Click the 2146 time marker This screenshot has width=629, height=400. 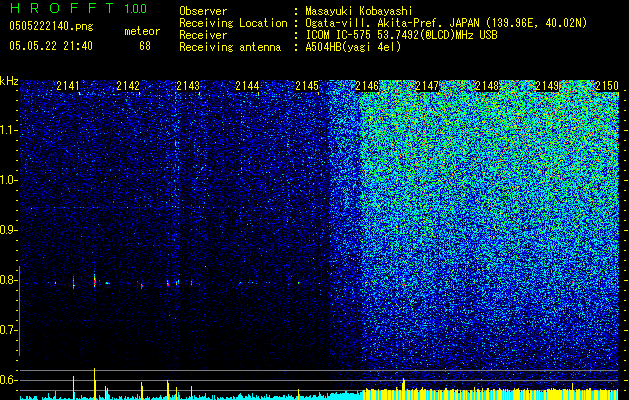coord(367,86)
